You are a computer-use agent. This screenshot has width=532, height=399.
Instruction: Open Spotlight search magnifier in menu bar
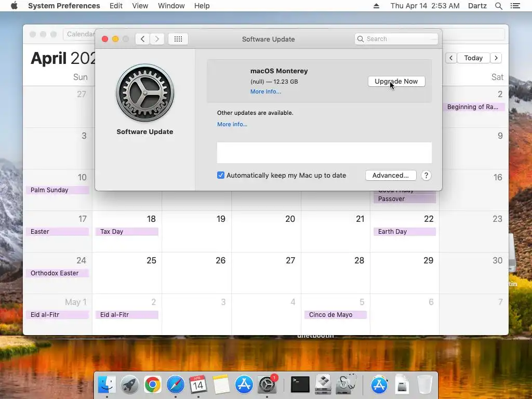[x=498, y=6]
